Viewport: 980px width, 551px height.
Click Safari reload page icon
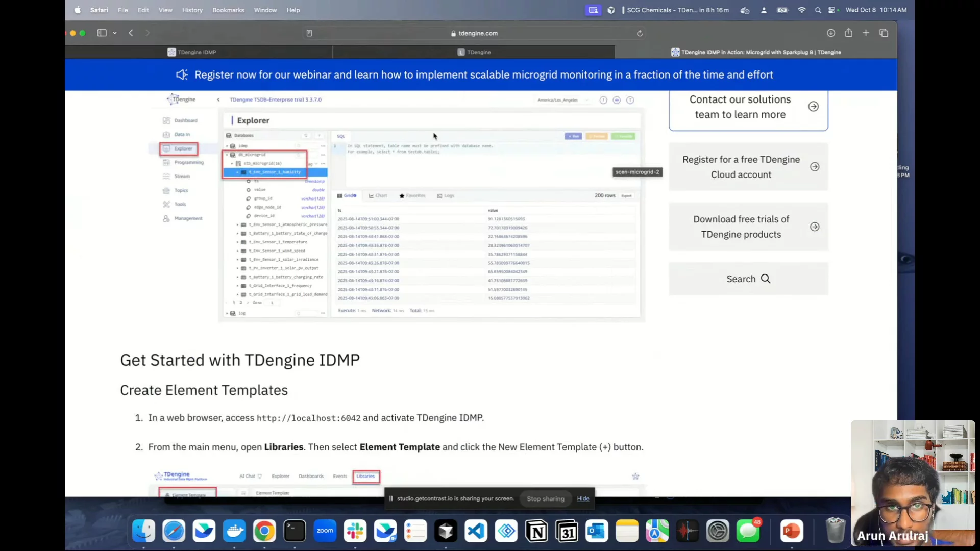[640, 33]
